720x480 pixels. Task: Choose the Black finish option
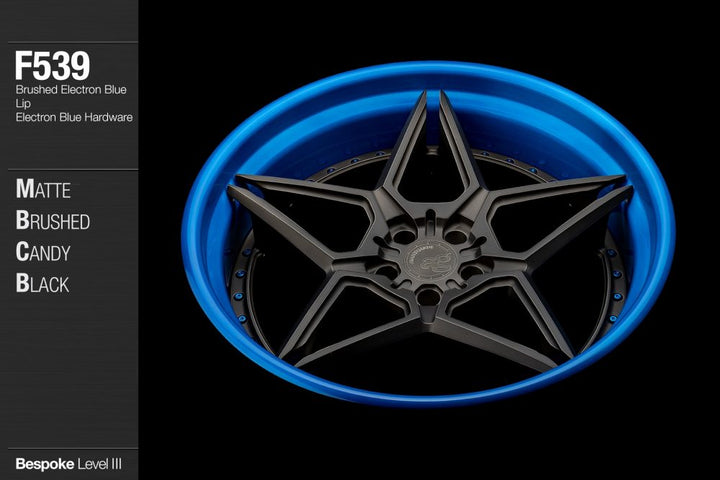click(x=42, y=283)
